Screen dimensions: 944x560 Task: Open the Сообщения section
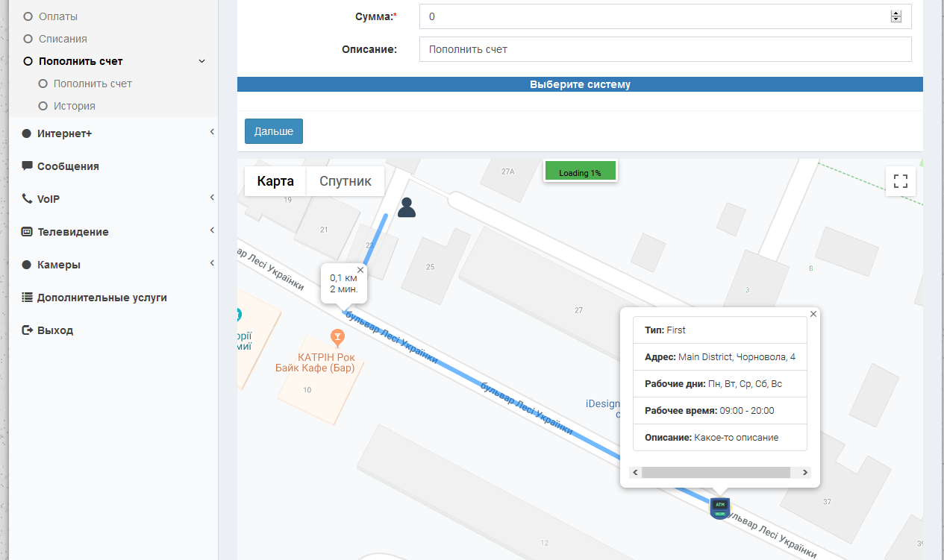[x=68, y=166]
